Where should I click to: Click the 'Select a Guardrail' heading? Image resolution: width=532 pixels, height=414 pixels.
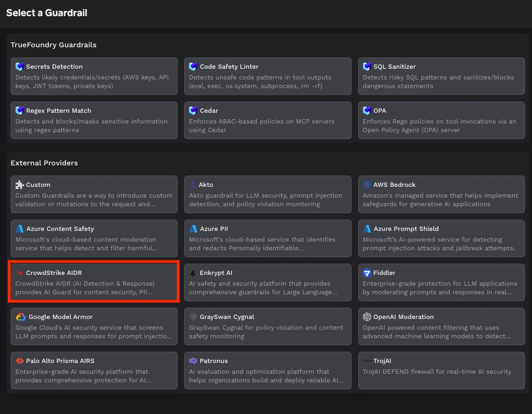coord(47,13)
